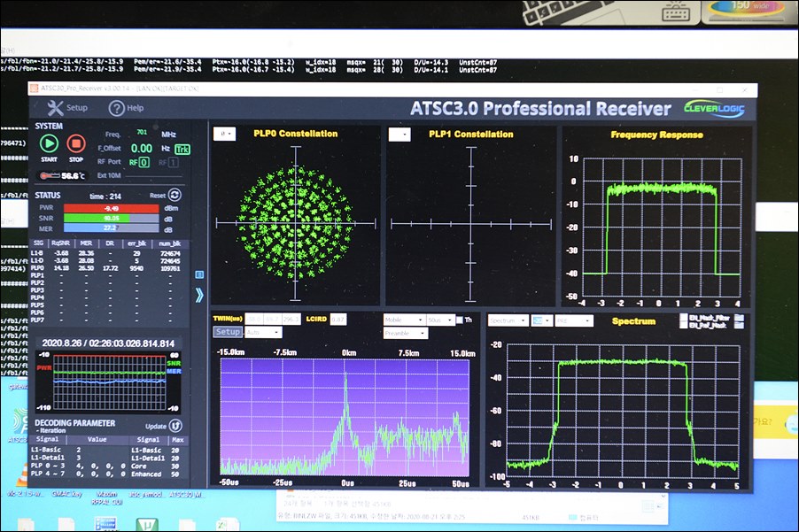Select RF port 0

tap(144, 162)
